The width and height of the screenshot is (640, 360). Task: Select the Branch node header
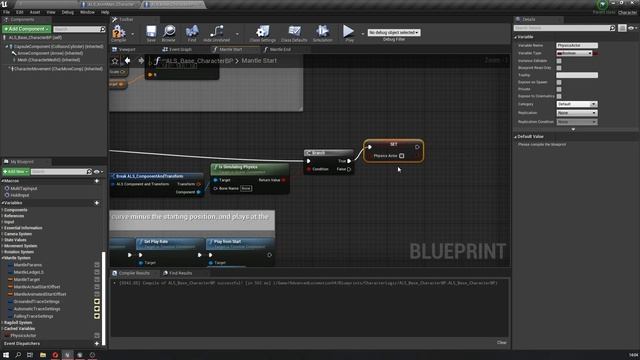click(x=329, y=153)
